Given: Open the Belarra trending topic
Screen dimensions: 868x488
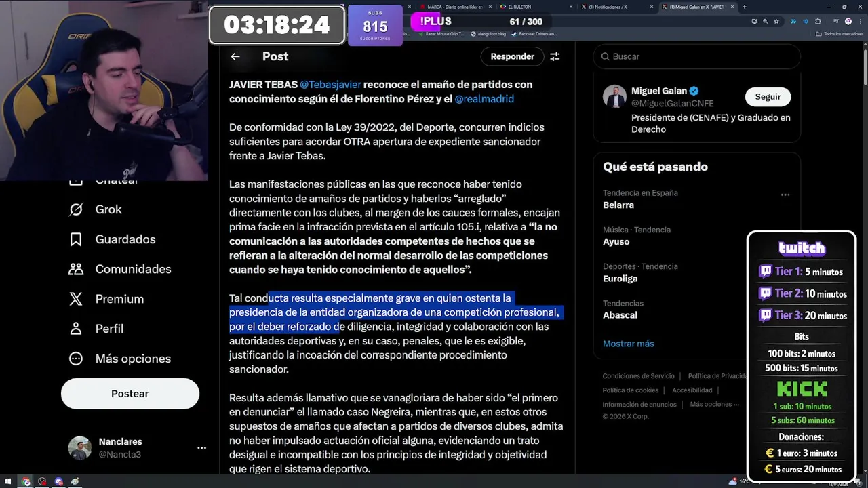Looking at the screenshot, I should point(618,205).
